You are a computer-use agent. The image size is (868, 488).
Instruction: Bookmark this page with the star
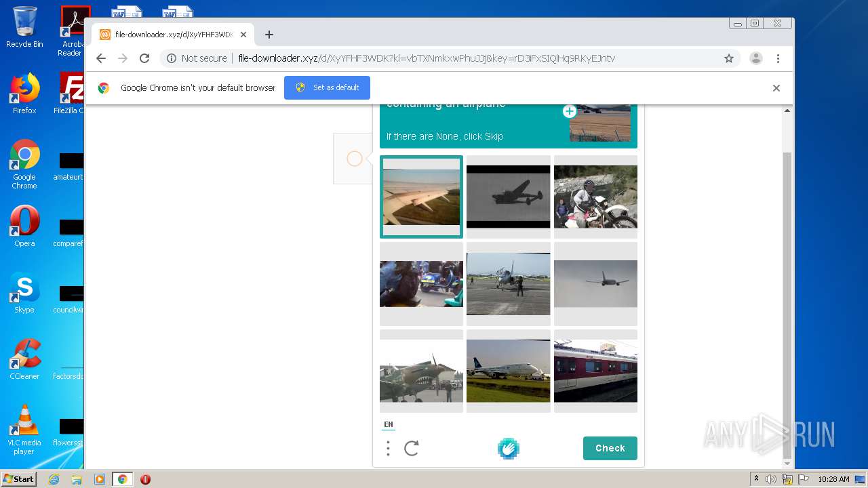click(729, 58)
